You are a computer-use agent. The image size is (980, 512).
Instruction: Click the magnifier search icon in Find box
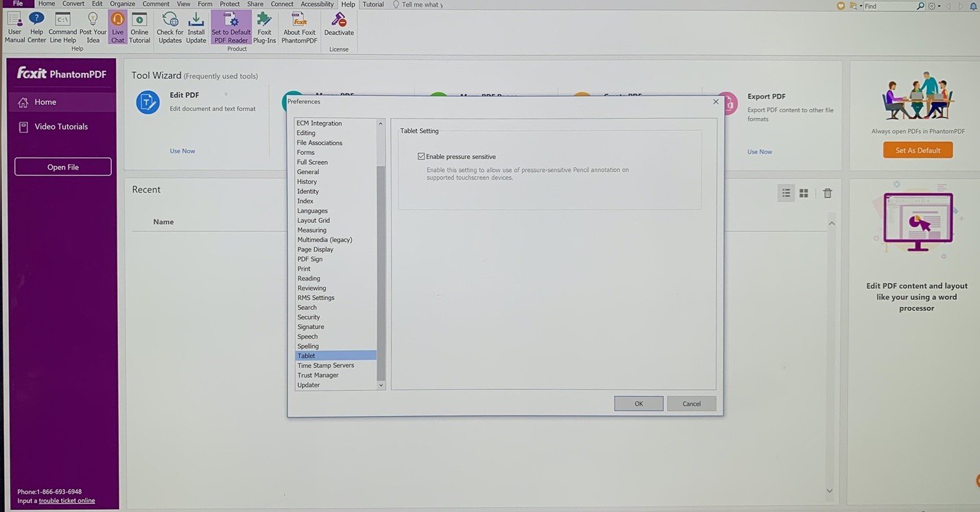(920, 5)
